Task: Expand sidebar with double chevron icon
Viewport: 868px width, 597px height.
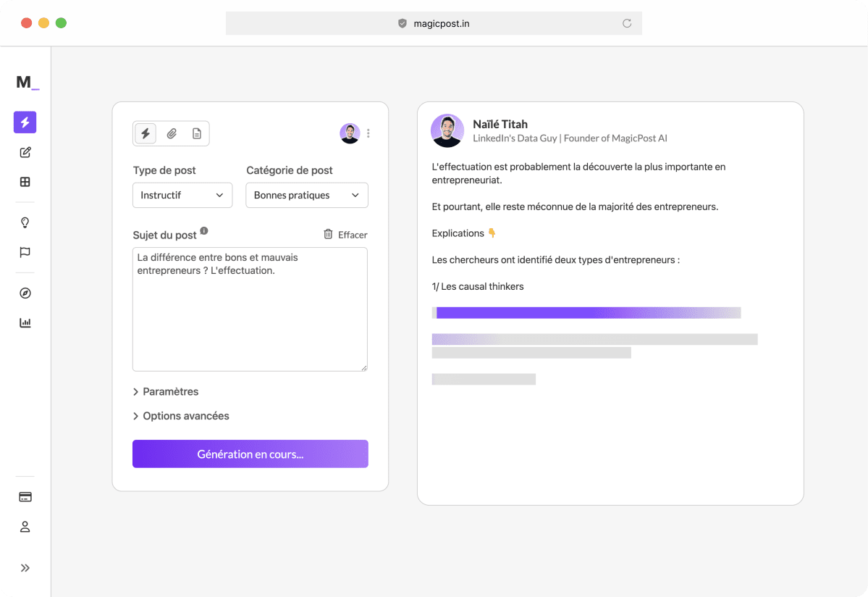Action: tap(25, 568)
